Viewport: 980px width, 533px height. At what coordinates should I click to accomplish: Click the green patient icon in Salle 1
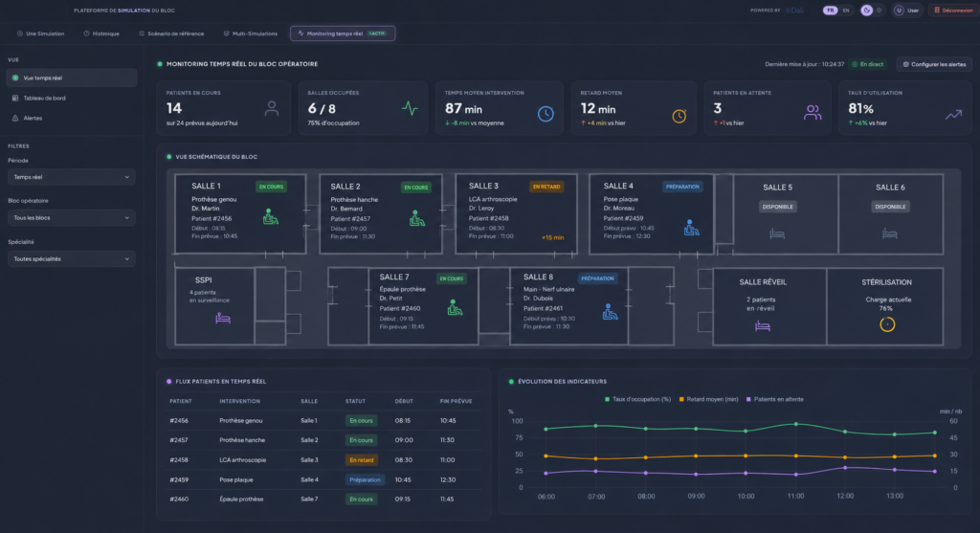tap(270, 217)
